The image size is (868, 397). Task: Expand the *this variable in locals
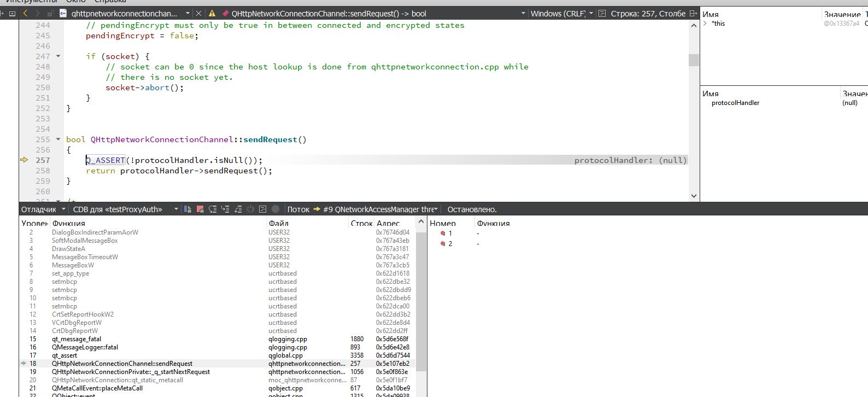[705, 24]
